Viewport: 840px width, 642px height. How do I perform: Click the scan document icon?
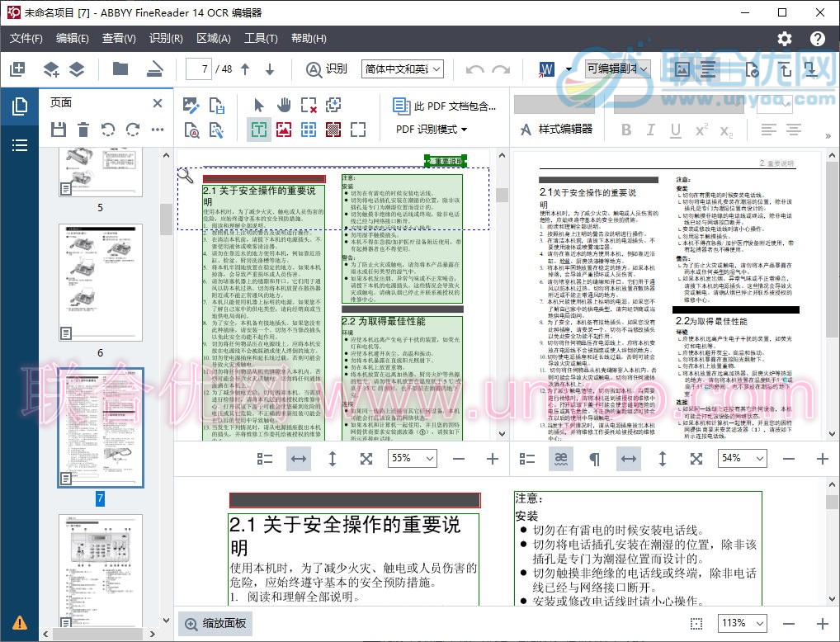pos(154,69)
